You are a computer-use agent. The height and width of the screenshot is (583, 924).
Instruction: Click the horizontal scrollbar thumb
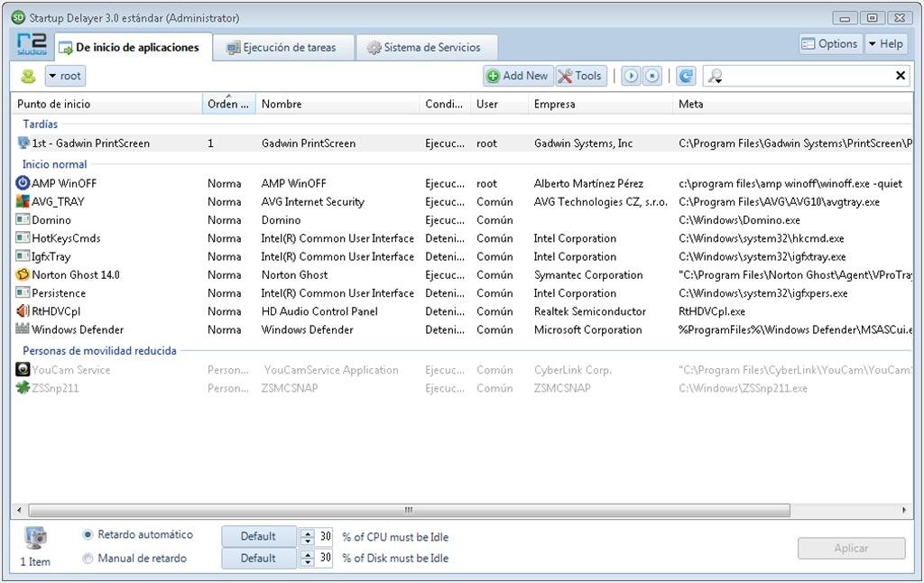[x=409, y=510]
